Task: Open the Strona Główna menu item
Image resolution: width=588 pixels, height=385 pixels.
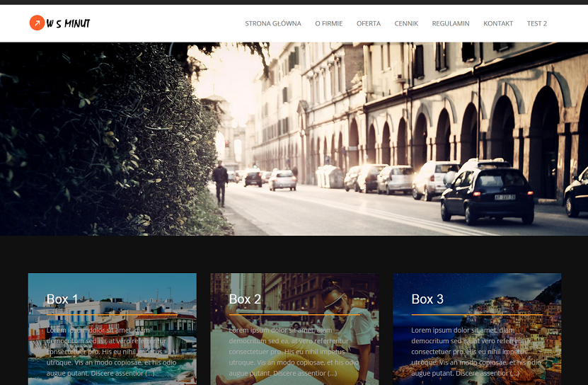Action: coord(273,23)
